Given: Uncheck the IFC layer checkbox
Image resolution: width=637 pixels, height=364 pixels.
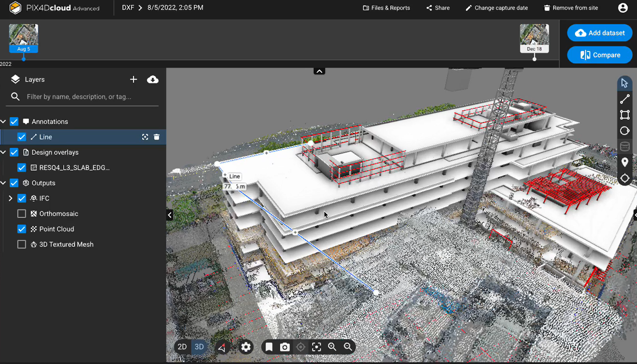Looking at the screenshot, I should [x=21, y=199].
